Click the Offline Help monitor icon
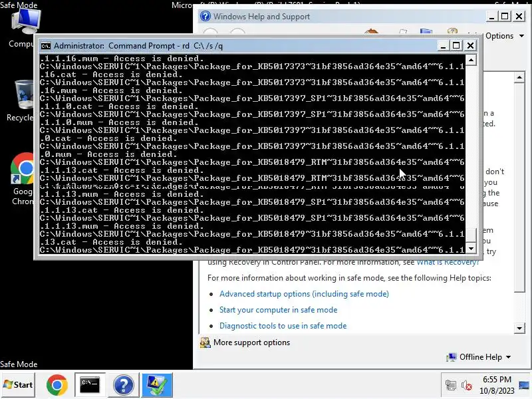The width and height of the screenshot is (532, 399). 452,357
